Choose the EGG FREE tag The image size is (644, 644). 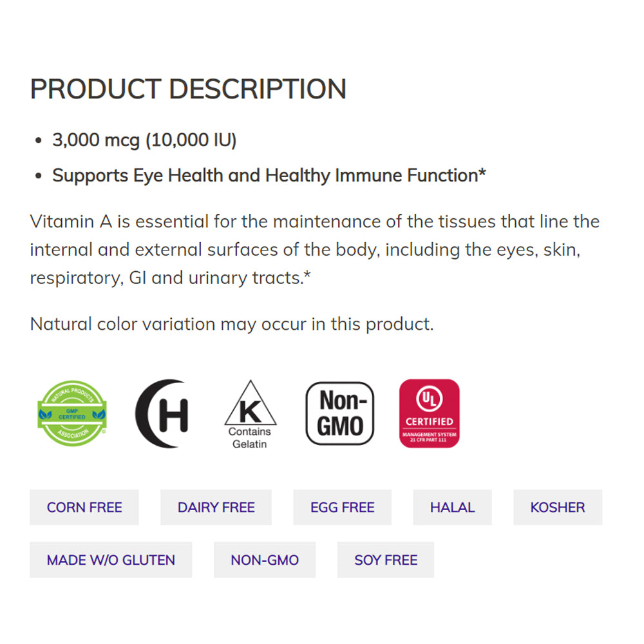(x=343, y=507)
